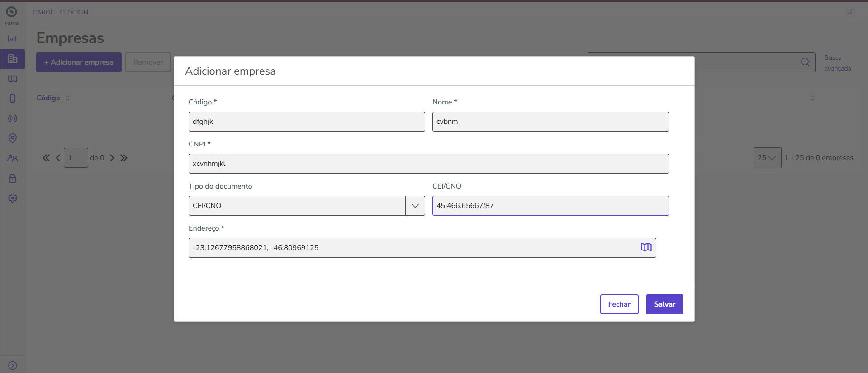This screenshot has height=373, width=868.
Task: Open the dashboard chart icon in sidebar
Action: (13, 39)
